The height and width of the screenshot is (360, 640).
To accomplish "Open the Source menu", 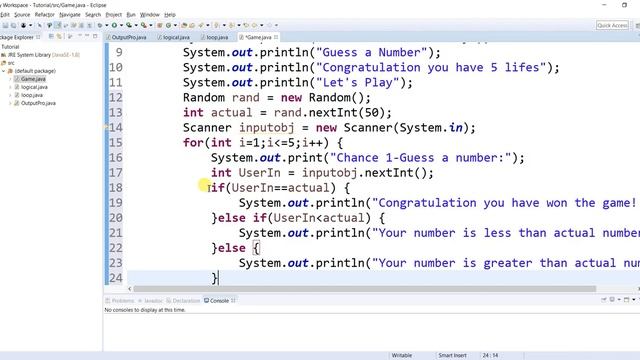I will coord(22,15).
